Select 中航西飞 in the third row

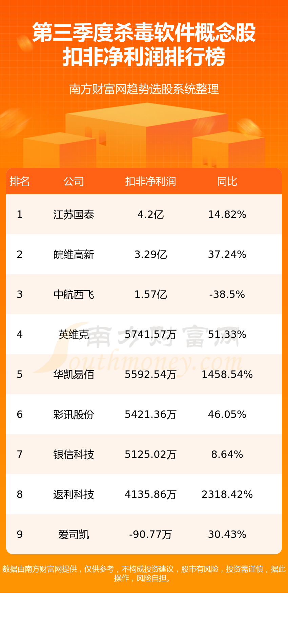pos(74,295)
